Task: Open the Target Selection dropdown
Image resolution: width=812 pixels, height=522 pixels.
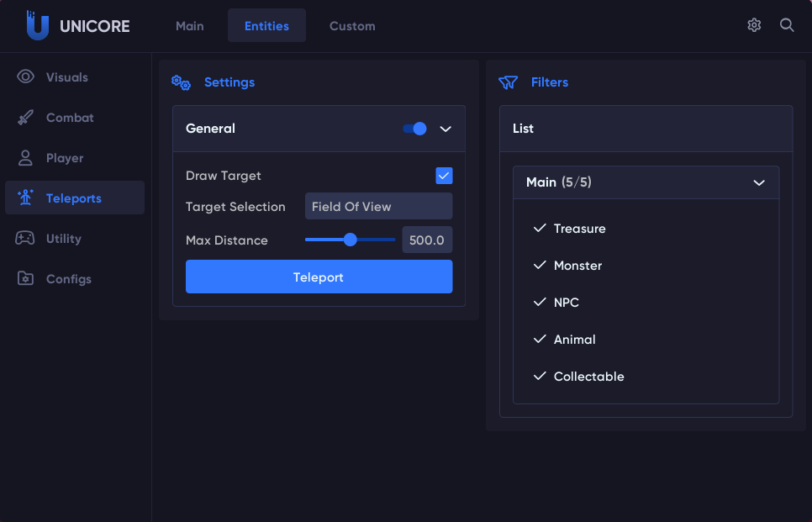Action: pyautogui.click(x=378, y=207)
